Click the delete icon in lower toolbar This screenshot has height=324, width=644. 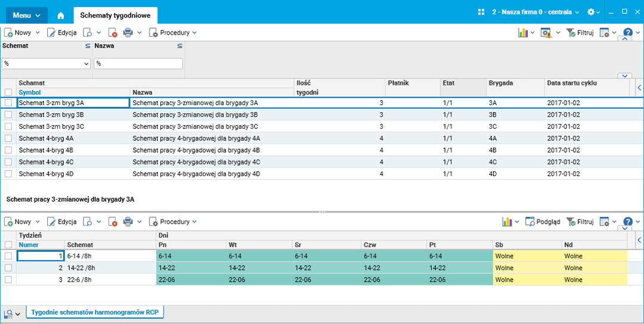[113, 222]
